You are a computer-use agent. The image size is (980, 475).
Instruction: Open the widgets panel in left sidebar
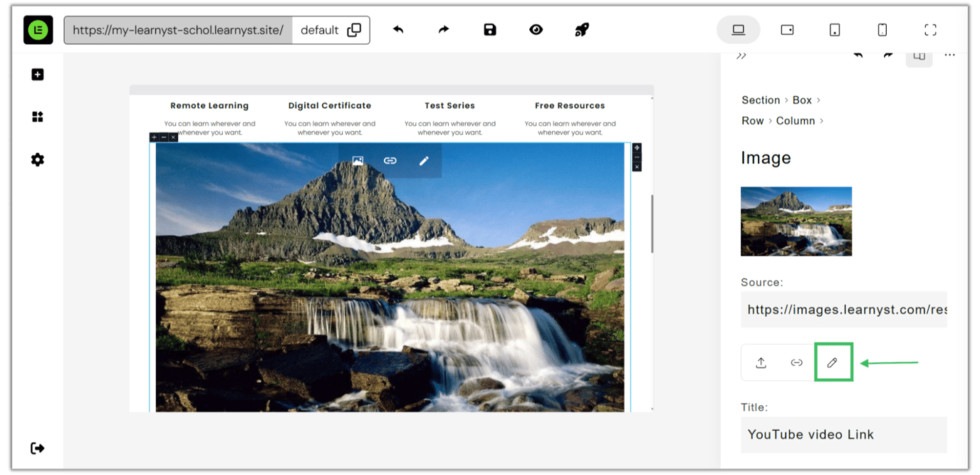38,116
